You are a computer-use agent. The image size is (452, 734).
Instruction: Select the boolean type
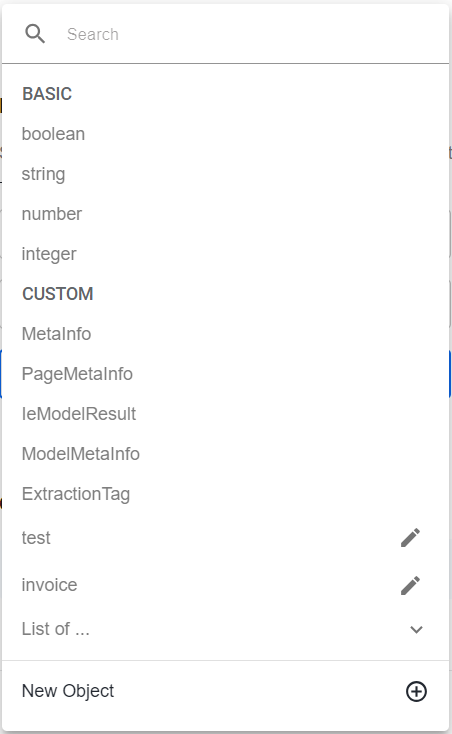click(x=225, y=134)
